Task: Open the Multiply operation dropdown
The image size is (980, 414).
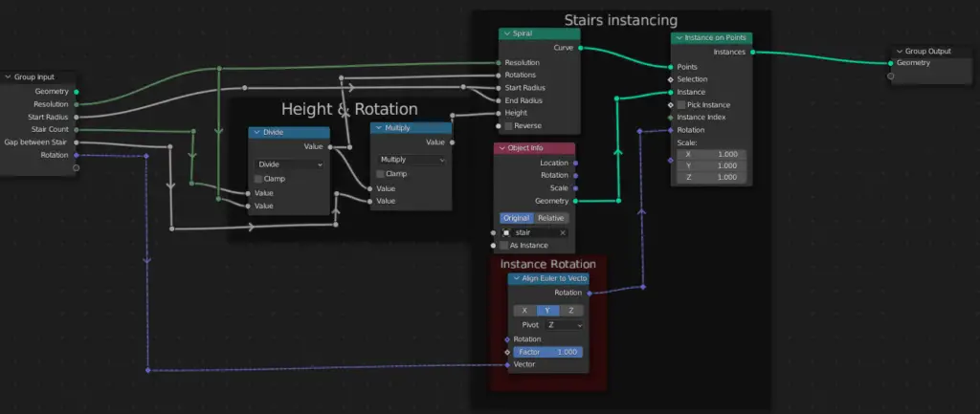Action: [x=412, y=160]
